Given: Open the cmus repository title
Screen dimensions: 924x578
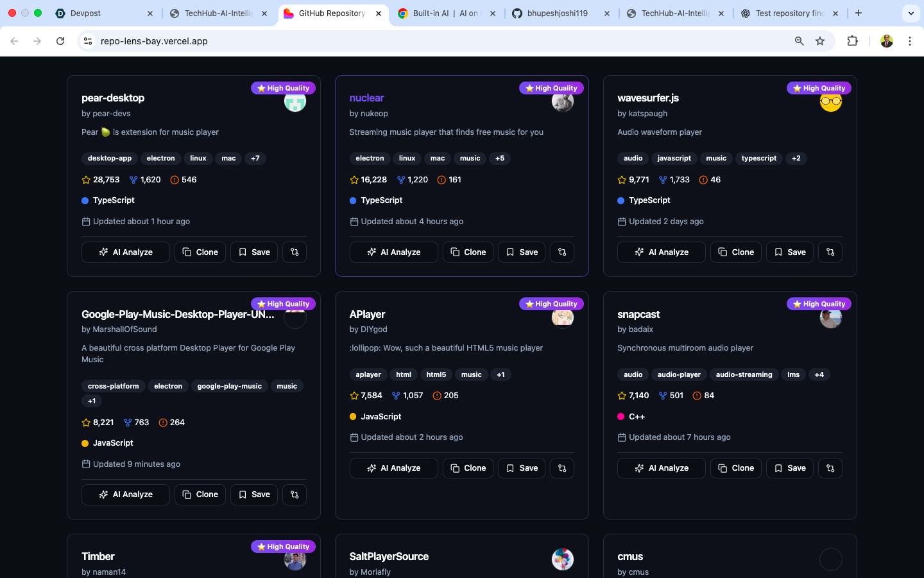Looking at the screenshot, I should (630, 557).
